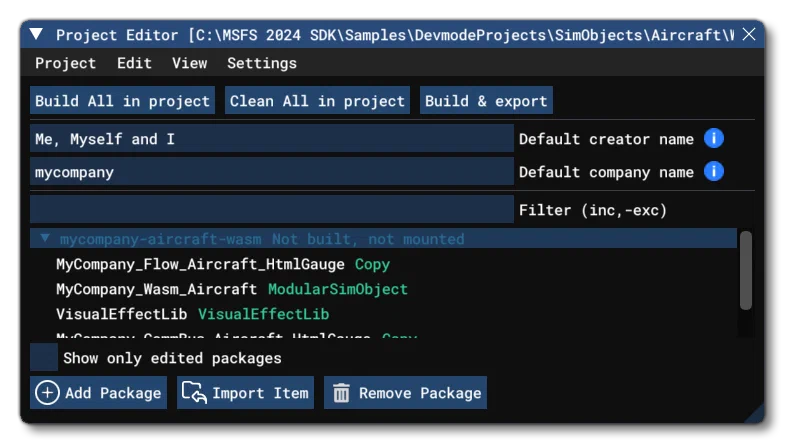Screen dimensions: 785x444
Task: Click the Remove Package button
Action: click(x=406, y=392)
